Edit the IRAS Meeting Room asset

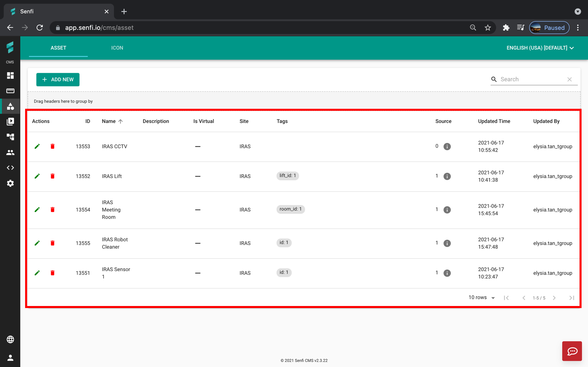(37, 210)
